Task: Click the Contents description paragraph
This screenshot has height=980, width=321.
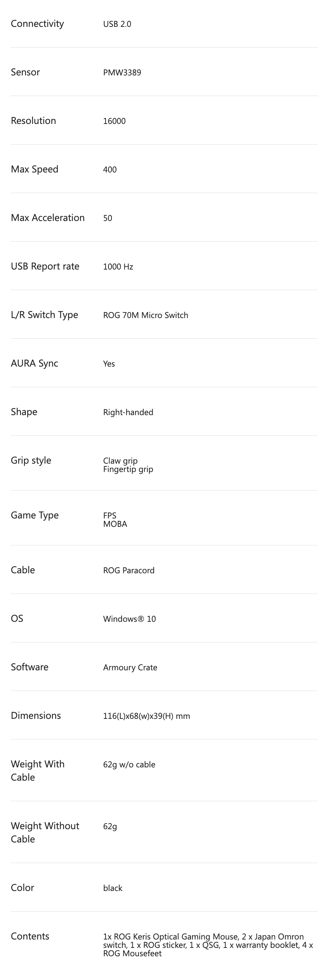Action: pos(208,945)
